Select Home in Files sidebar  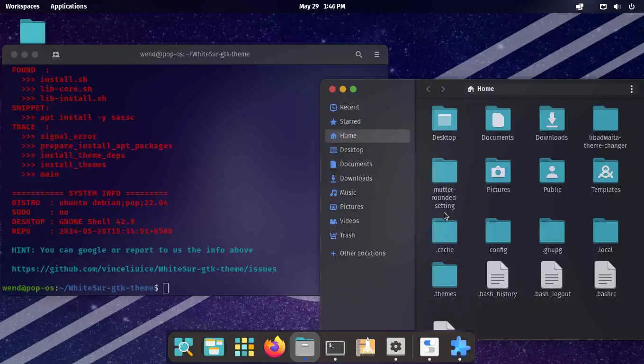pyautogui.click(x=367, y=136)
